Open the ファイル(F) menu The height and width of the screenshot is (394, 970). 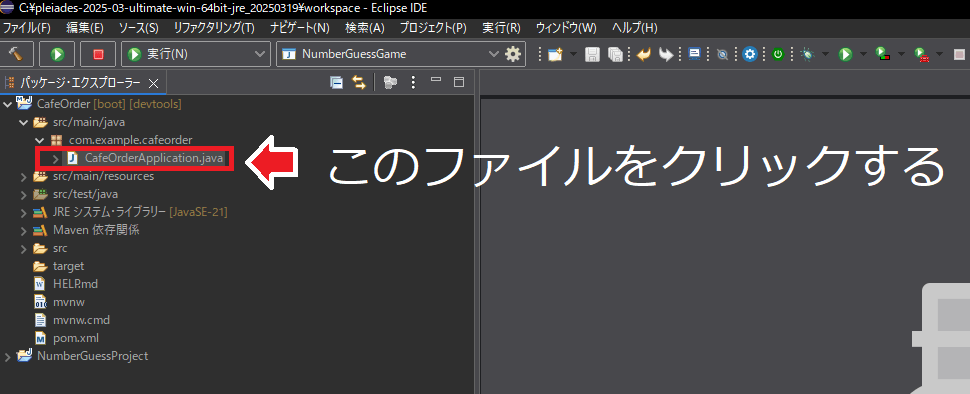click(27, 28)
